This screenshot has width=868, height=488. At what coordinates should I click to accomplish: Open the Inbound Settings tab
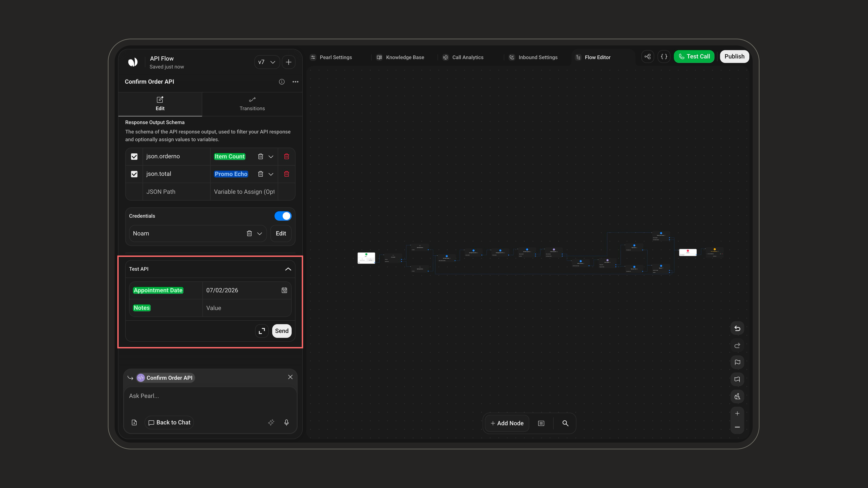click(x=533, y=57)
